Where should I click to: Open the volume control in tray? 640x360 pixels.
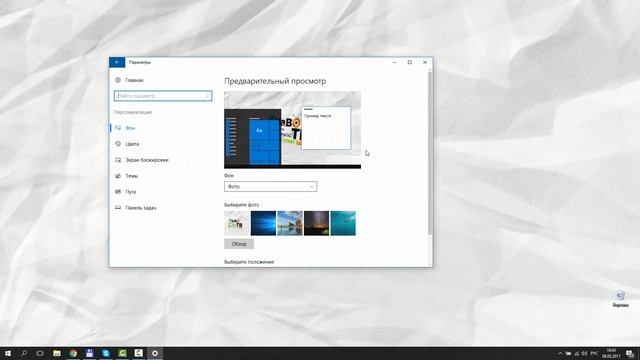point(584,353)
